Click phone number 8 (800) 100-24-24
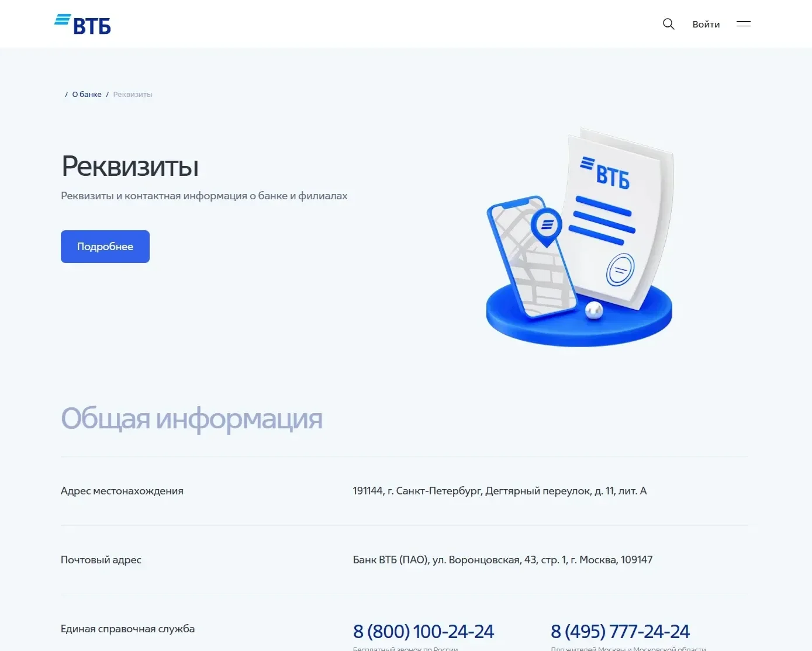Screen dimensions: 812x651 coord(423,631)
